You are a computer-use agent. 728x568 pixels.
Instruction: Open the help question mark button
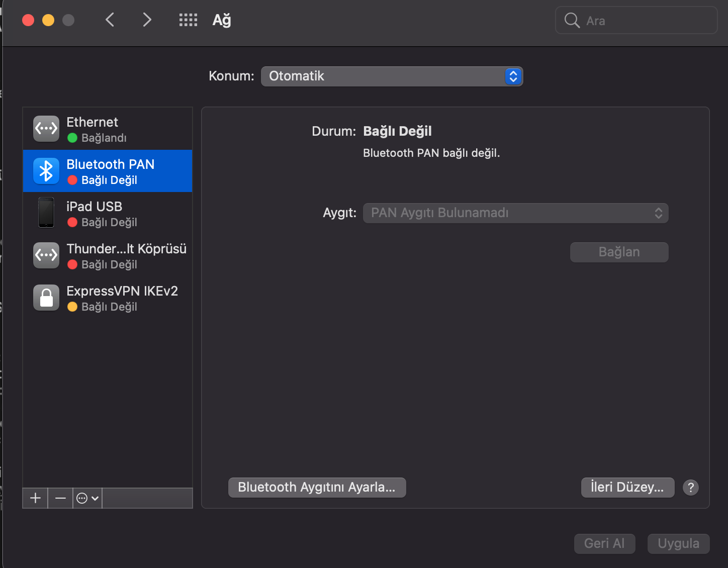(691, 487)
